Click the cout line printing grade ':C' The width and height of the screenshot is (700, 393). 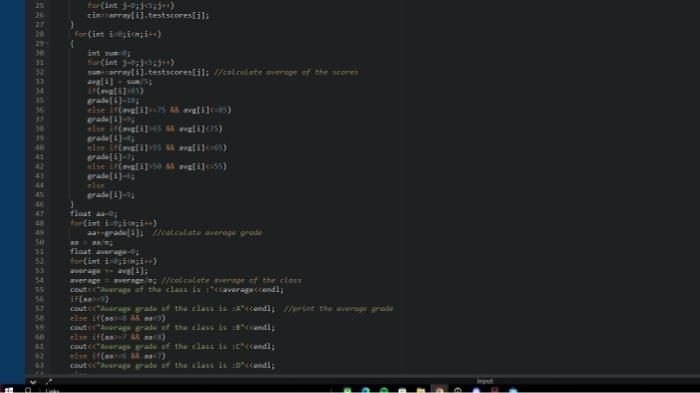[172, 346]
